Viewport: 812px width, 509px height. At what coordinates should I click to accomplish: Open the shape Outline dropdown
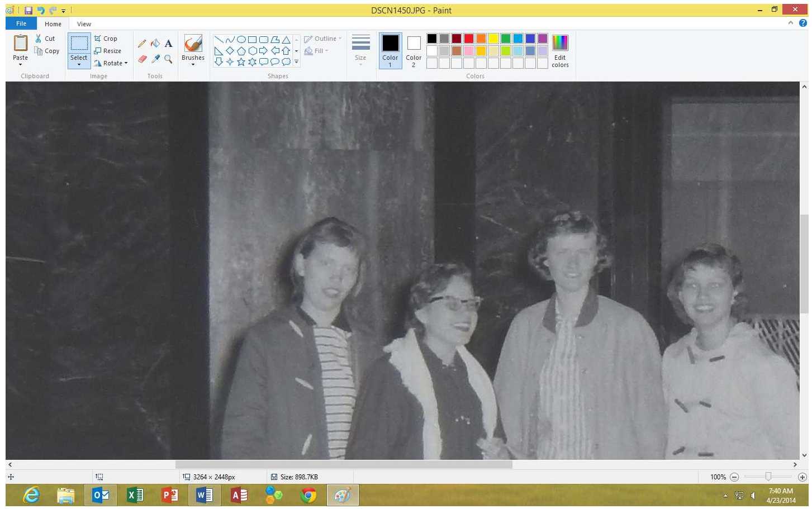coord(322,39)
